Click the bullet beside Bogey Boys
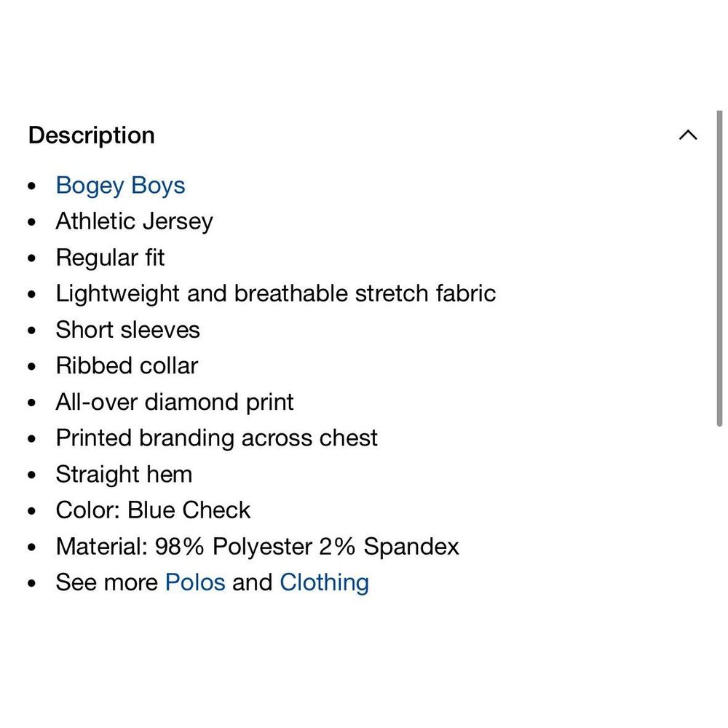This screenshot has height=728, width=728. point(31,186)
